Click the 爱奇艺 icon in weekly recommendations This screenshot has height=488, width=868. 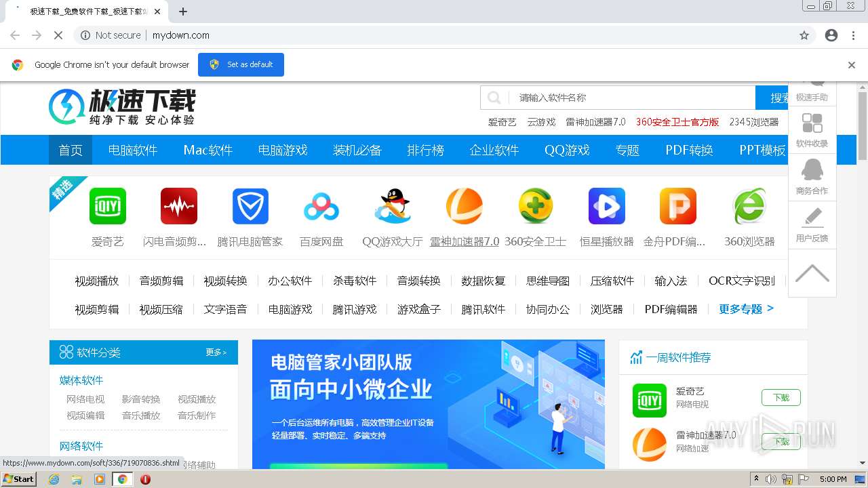(x=650, y=400)
